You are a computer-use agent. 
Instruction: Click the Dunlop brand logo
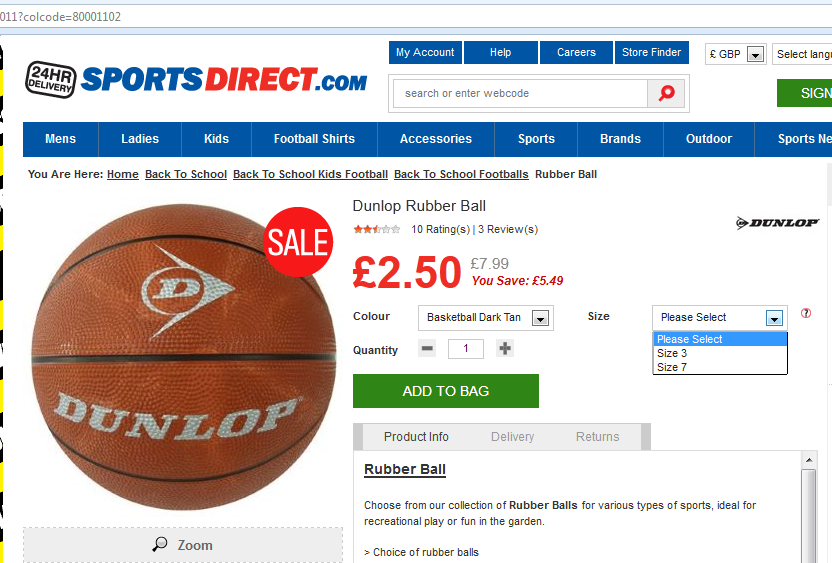coord(777,222)
